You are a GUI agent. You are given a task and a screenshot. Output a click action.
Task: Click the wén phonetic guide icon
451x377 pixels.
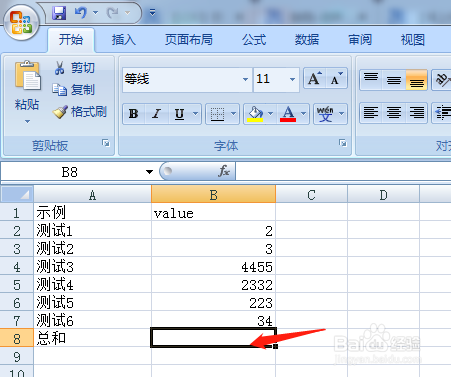tap(325, 114)
